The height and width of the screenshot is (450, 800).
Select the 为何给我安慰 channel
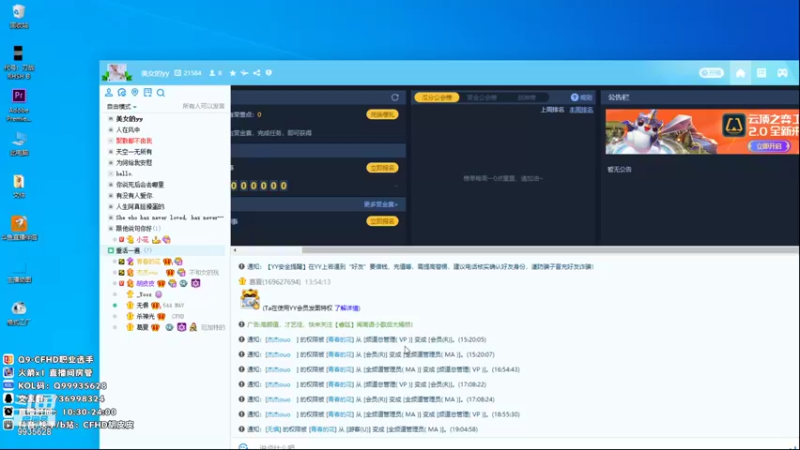point(134,163)
